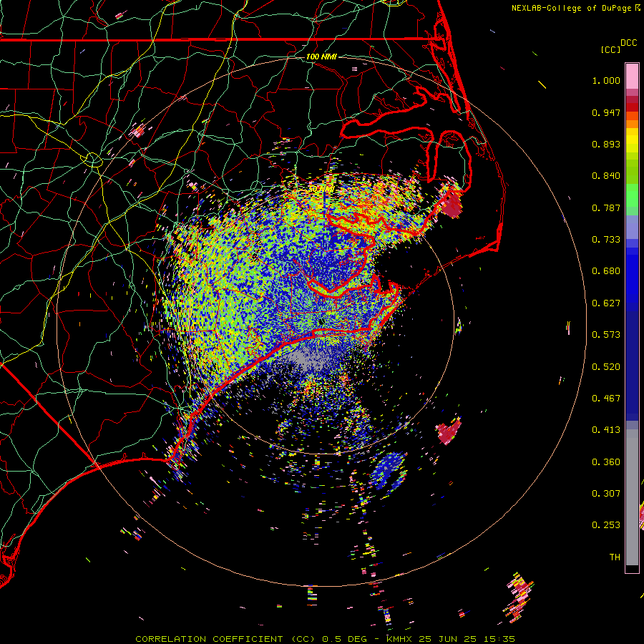
Task: Click the 0.680 scale value
Action: tap(606, 271)
